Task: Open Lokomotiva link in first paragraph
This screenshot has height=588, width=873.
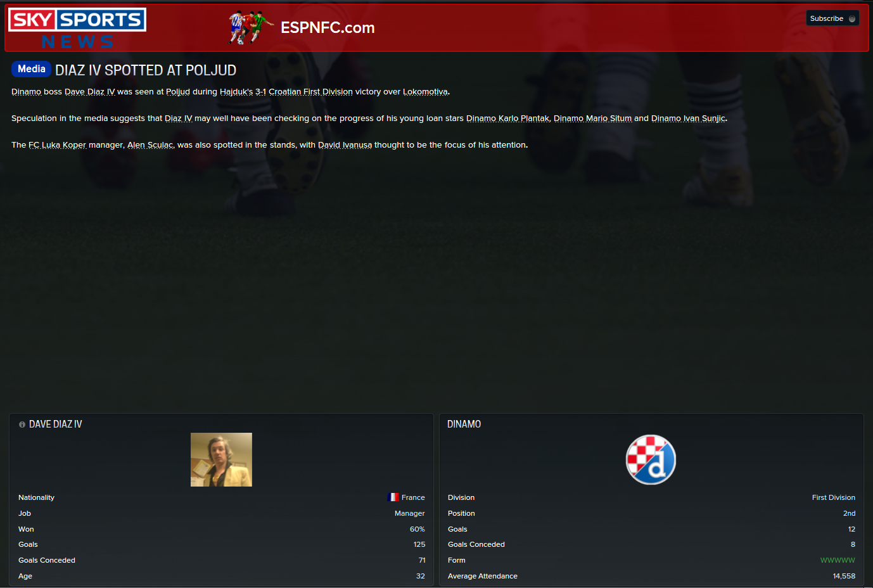Action: pyautogui.click(x=425, y=92)
